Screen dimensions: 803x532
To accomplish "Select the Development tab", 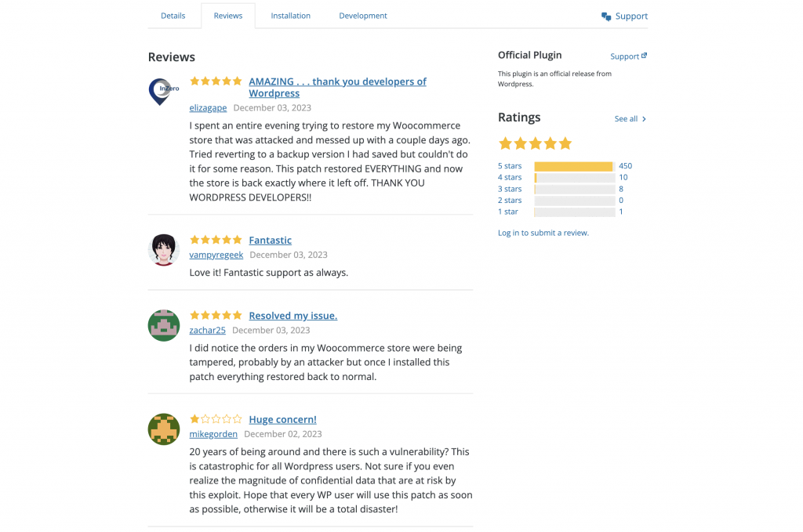I will tap(363, 16).
